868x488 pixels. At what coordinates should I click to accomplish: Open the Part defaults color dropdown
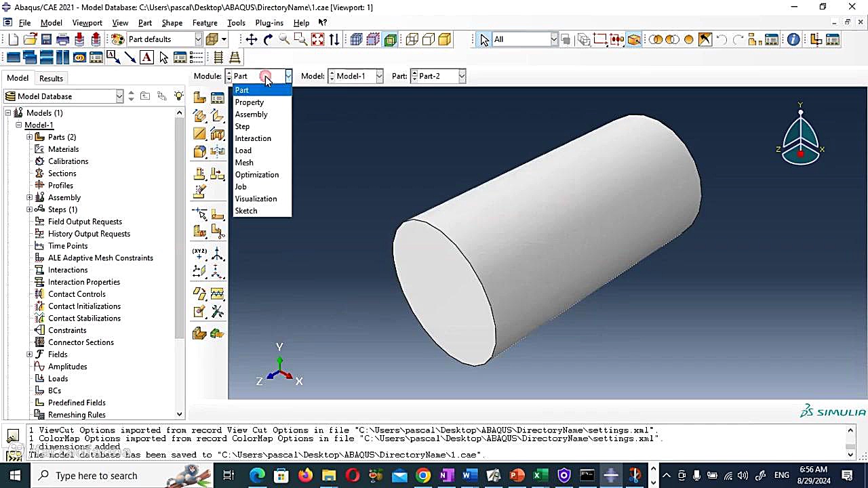pos(198,39)
